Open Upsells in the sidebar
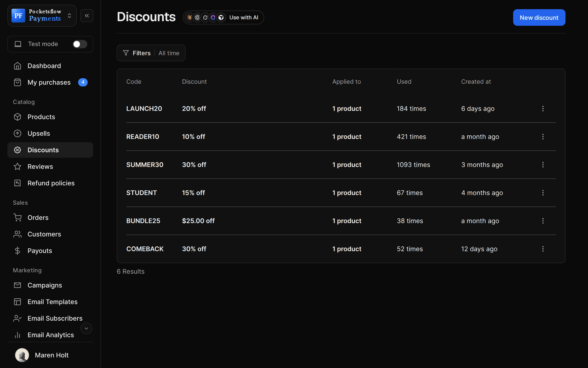 [x=50, y=133]
